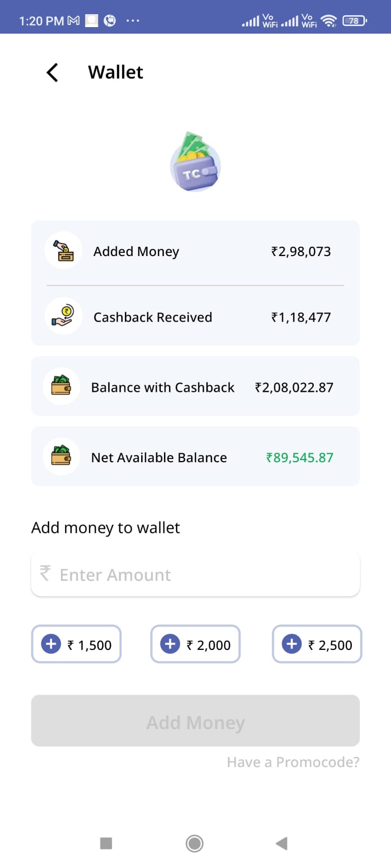Tap the back arrow in the header
This screenshot has height=868, width=391.
point(53,72)
